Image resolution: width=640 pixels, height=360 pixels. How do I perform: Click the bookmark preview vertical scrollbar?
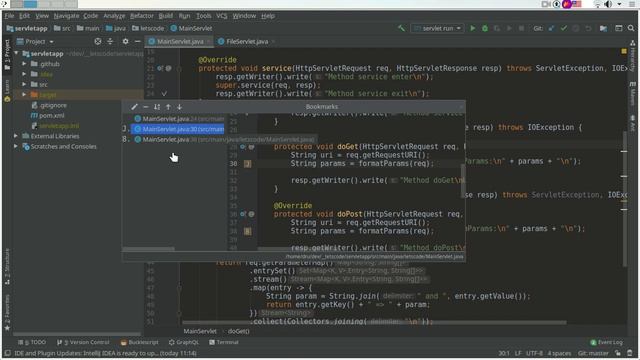point(463,181)
